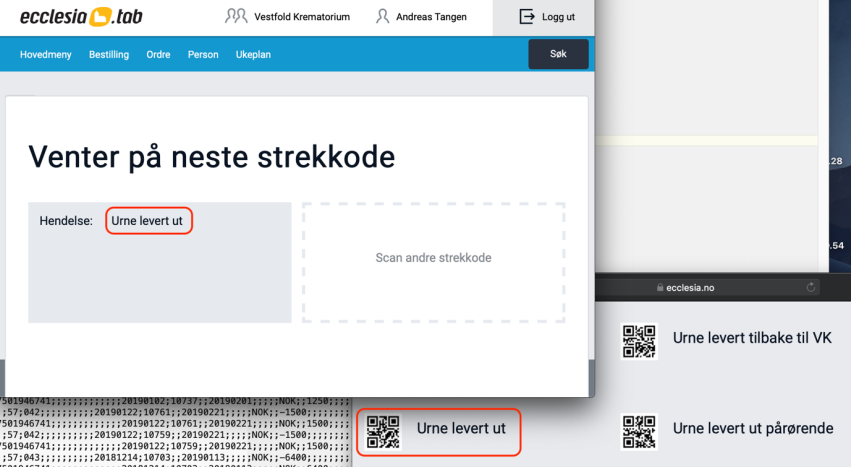Click the Vestfold Krematorium group icon

pyautogui.click(x=236, y=16)
